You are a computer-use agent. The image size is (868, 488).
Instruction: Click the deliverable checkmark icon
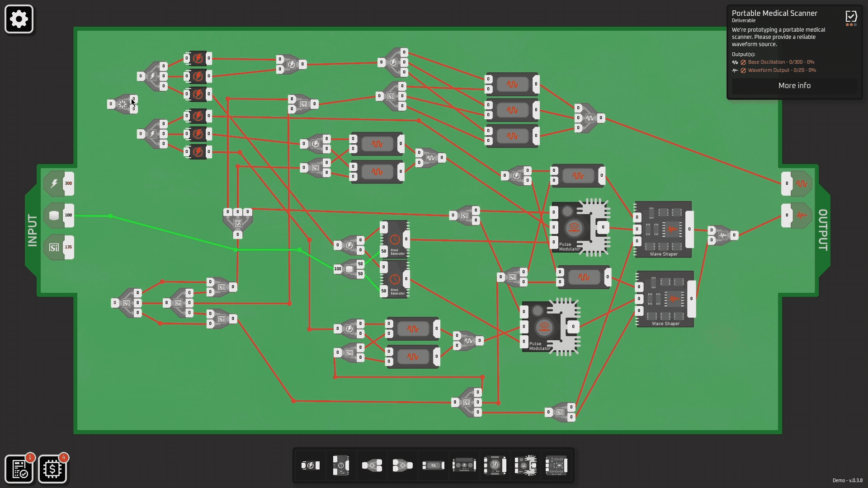click(851, 17)
